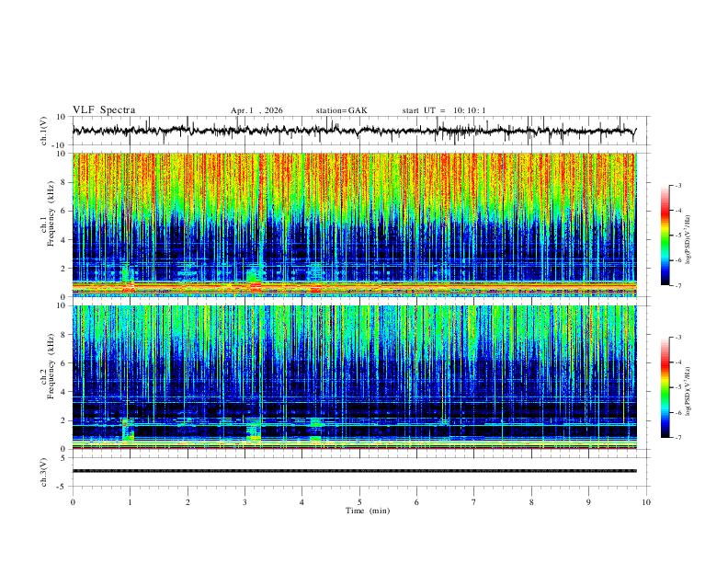The height and width of the screenshot is (563, 728).
Task: Click the green burst near 1 min in ch.2
Action: pos(128,430)
